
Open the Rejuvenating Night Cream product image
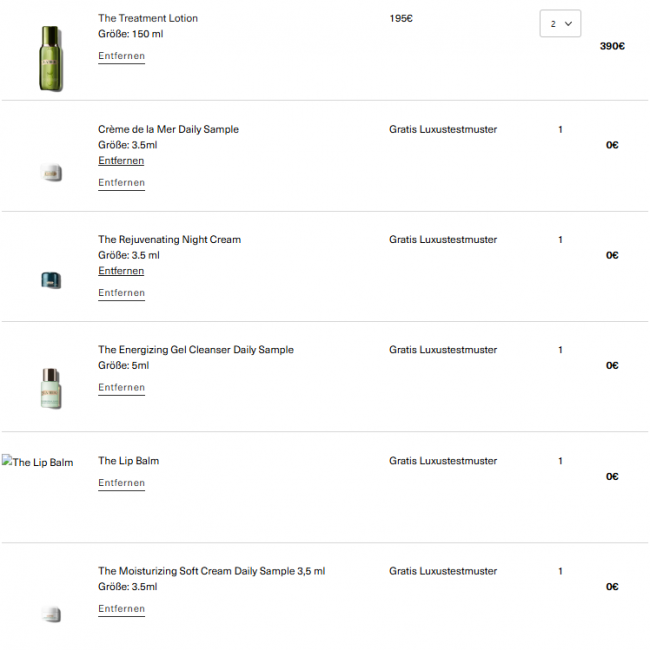(x=51, y=281)
